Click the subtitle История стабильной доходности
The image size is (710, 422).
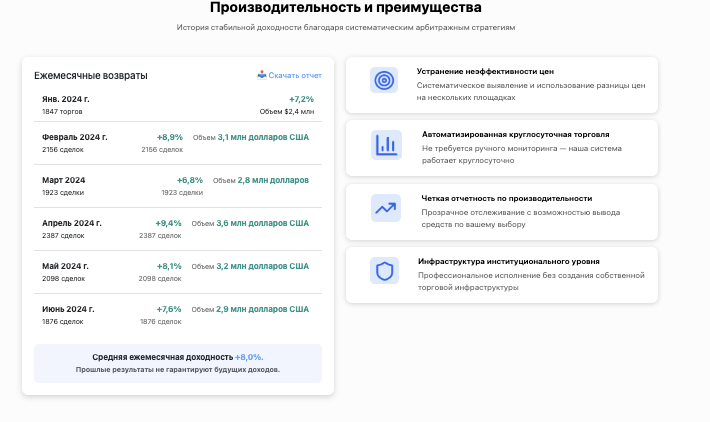[x=345, y=27]
